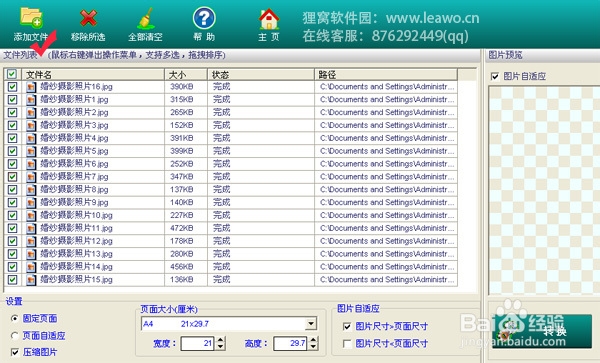600x363 pixels.
Task: Click file icon of 婚纱摄影照片15.jpg
Action: 31,280
